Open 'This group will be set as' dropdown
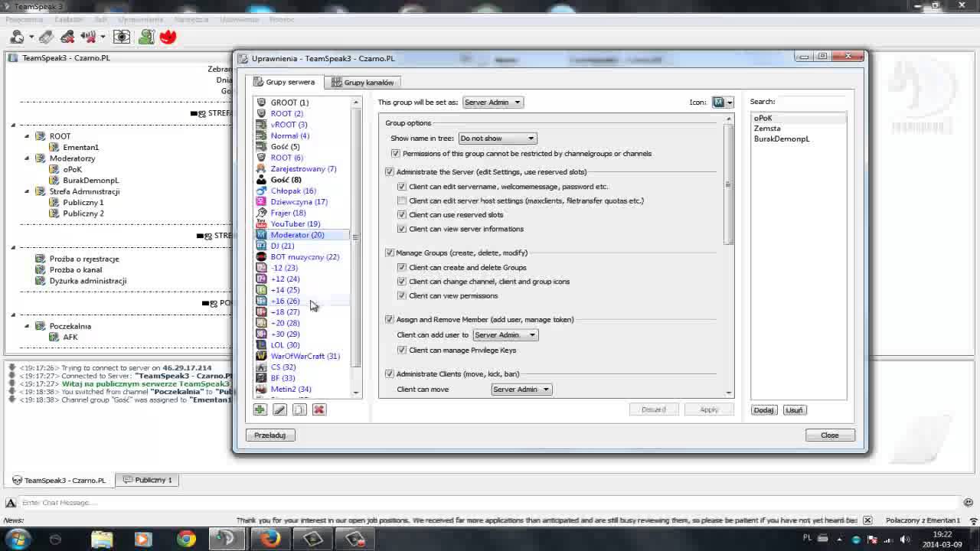The image size is (980, 551). coord(492,103)
